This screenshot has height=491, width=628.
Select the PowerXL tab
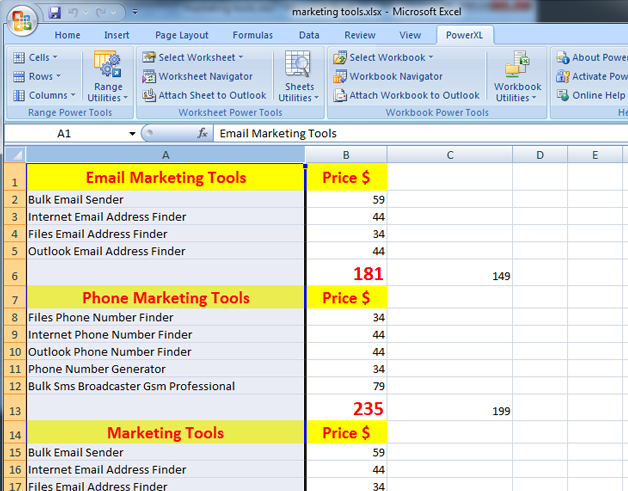coord(465,35)
